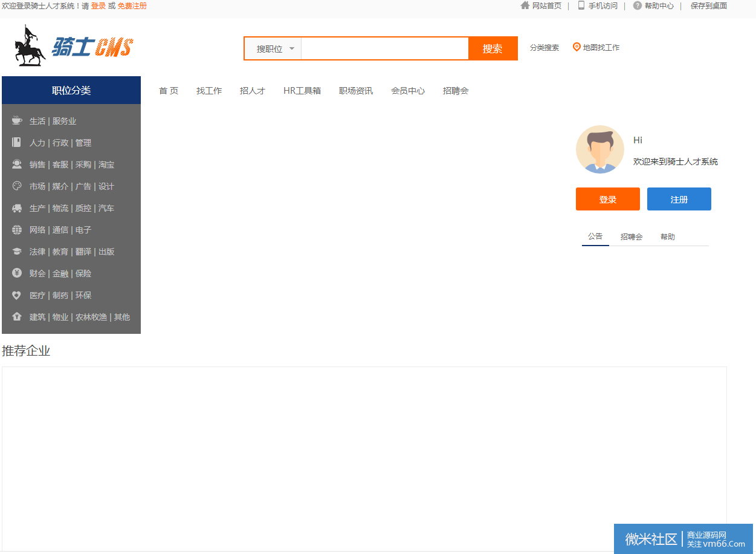The width and height of the screenshot is (756, 554).
Task: Select 管理 job category
Action: coord(83,143)
